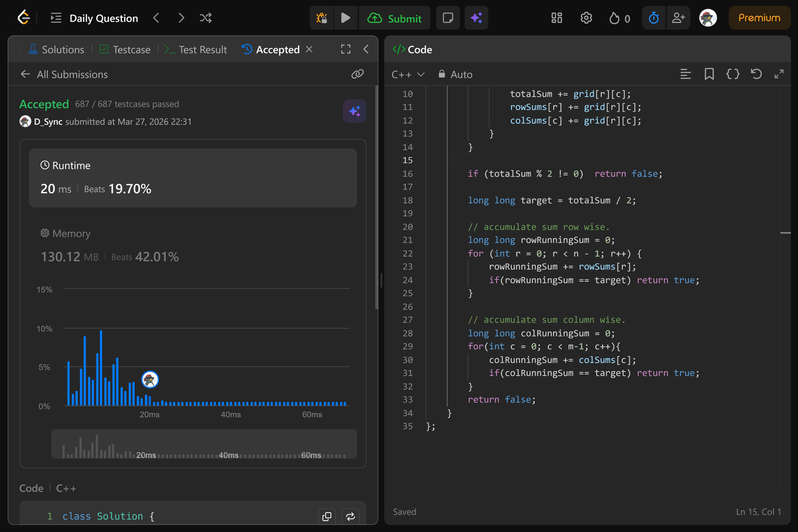The width and height of the screenshot is (798, 532).
Task: Collapse left panel with chevron arrow
Action: point(366,49)
